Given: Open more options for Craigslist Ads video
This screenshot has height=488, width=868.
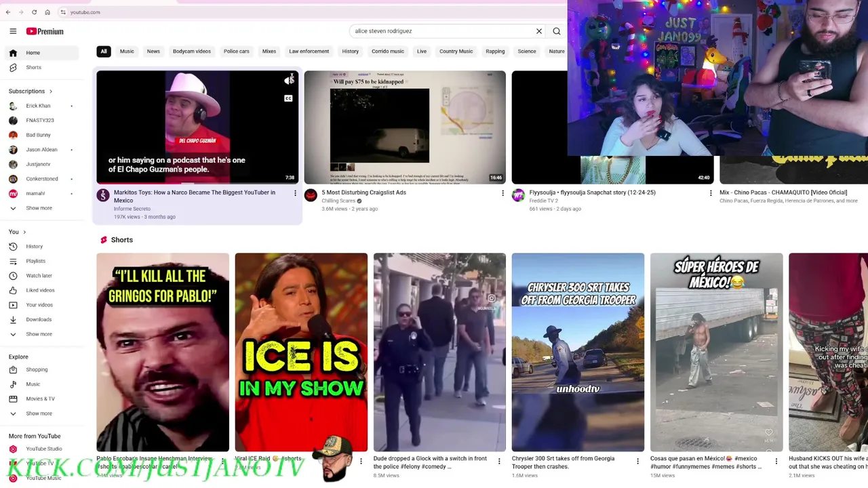Looking at the screenshot, I should (x=502, y=194).
